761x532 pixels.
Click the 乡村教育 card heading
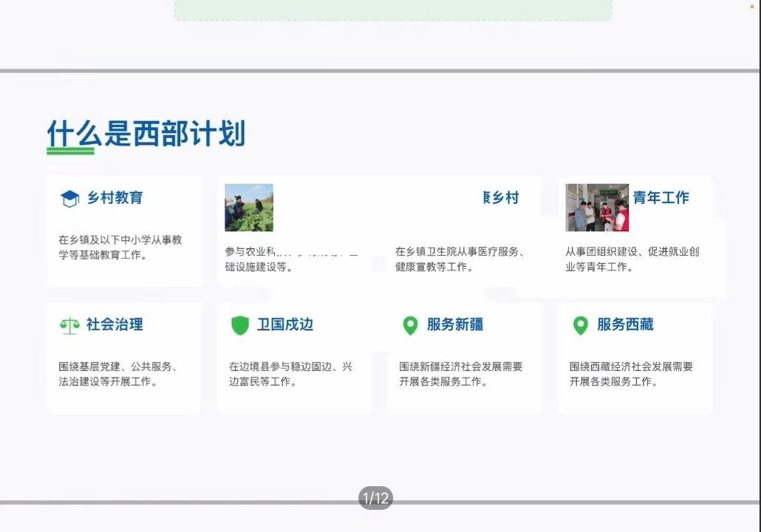[x=115, y=198]
